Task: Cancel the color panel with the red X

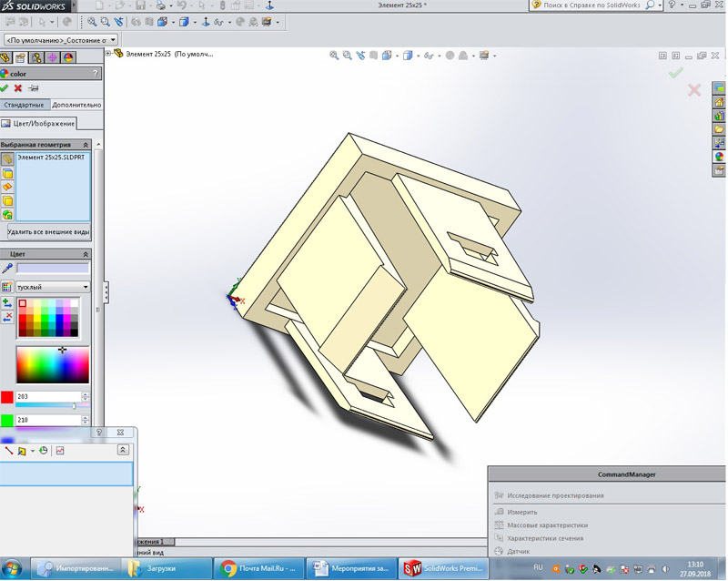Action: (x=18, y=87)
